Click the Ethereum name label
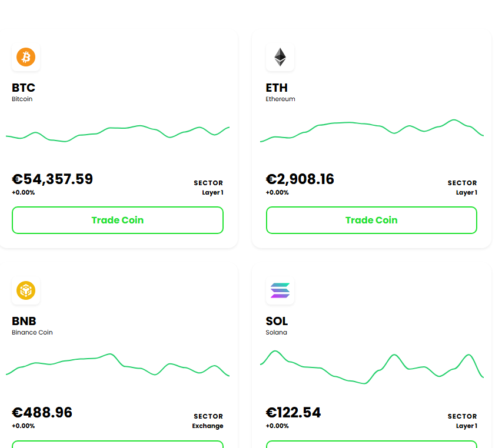 [281, 99]
